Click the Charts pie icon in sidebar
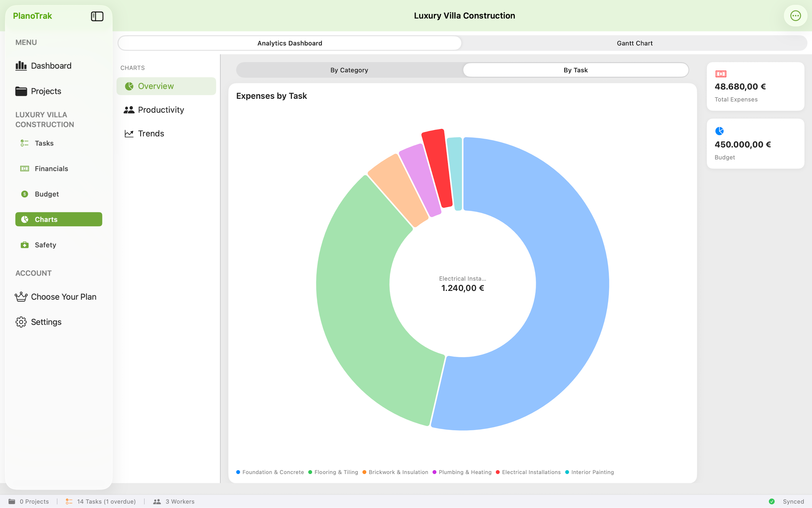The image size is (812, 508). [24, 219]
